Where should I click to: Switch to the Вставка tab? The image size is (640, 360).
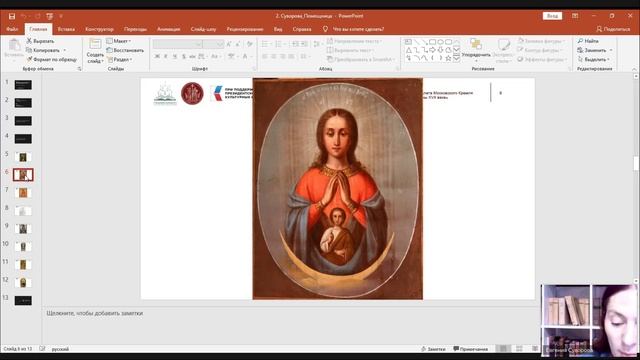point(66,29)
